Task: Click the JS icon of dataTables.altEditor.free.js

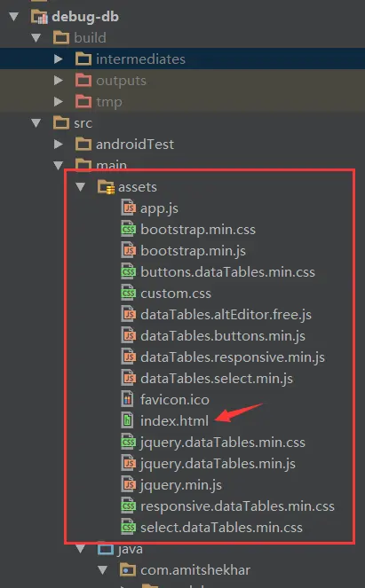Action: (128, 314)
